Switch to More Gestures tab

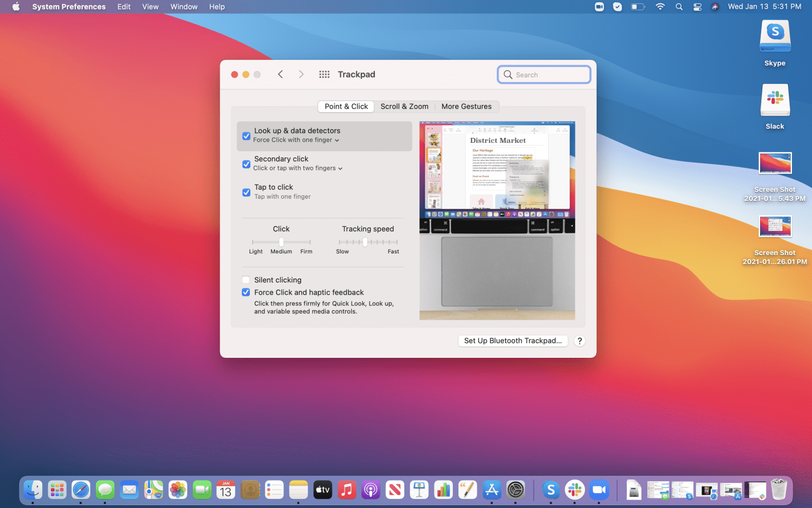point(467,107)
